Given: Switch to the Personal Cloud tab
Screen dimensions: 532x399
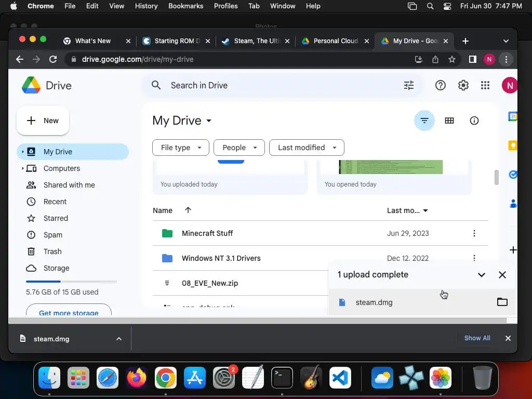Looking at the screenshot, I should 335,41.
